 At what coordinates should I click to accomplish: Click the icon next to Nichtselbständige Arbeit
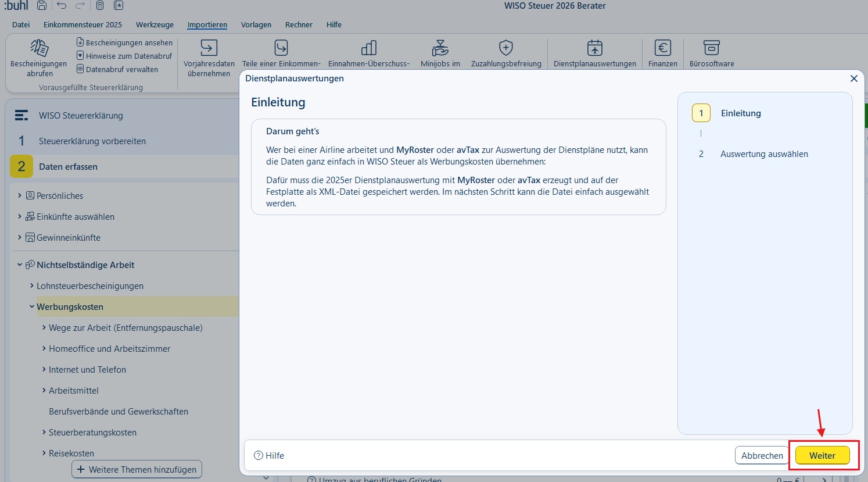click(30, 265)
